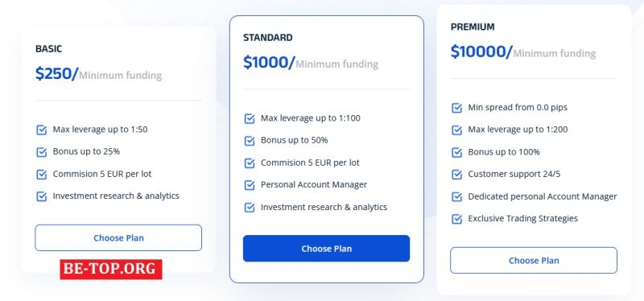Click Choose Plan under the Premium plan
Image resolution: width=644 pixels, height=301 pixels.
(534, 260)
